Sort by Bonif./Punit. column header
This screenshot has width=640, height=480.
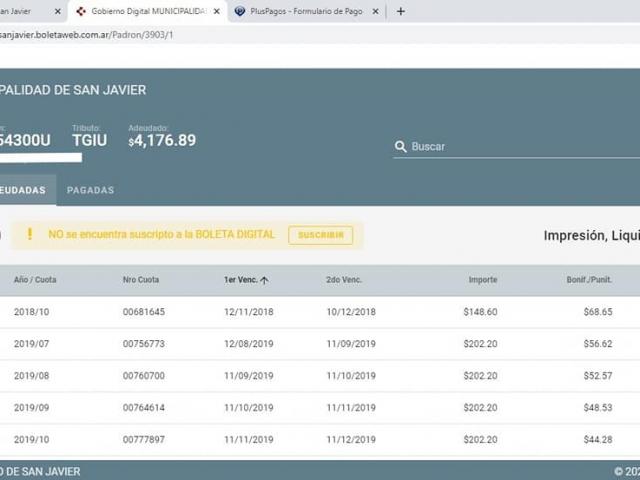point(589,280)
